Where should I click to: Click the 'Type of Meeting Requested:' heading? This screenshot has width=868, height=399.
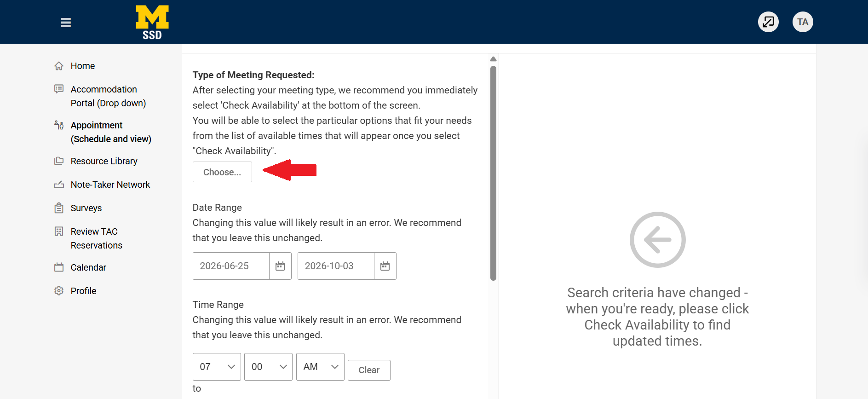(x=253, y=75)
